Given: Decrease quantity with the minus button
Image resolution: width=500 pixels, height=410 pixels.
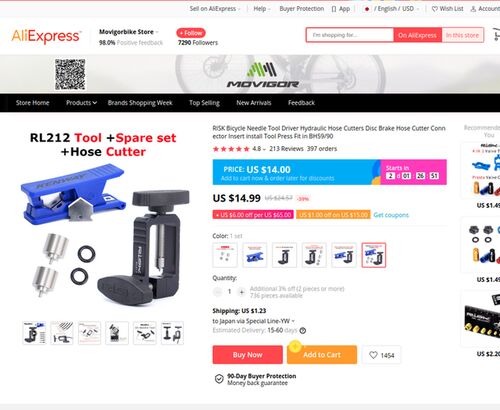Looking at the screenshot, I should point(217,292).
